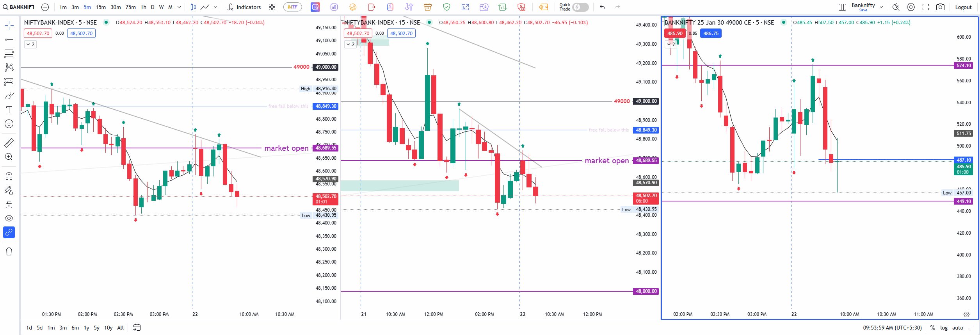The image size is (980, 335).
Task: Open the multi-chart layout grid icon
Action: click(272, 7)
